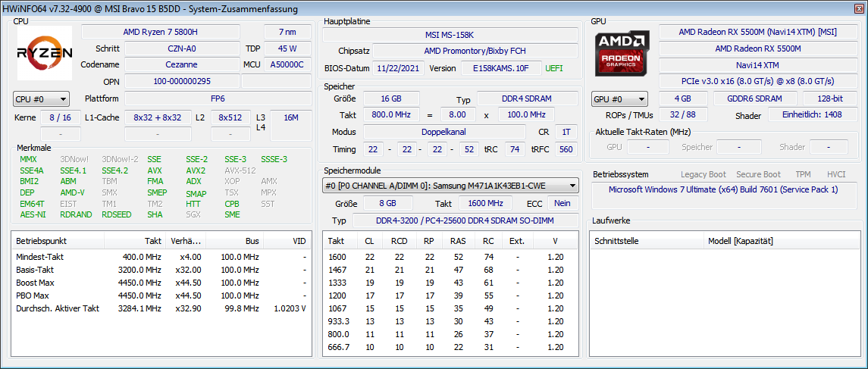Image resolution: width=868 pixels, height=369 pixels.
Task: Select OPN value 100-000000295
Action: [182, 81]
